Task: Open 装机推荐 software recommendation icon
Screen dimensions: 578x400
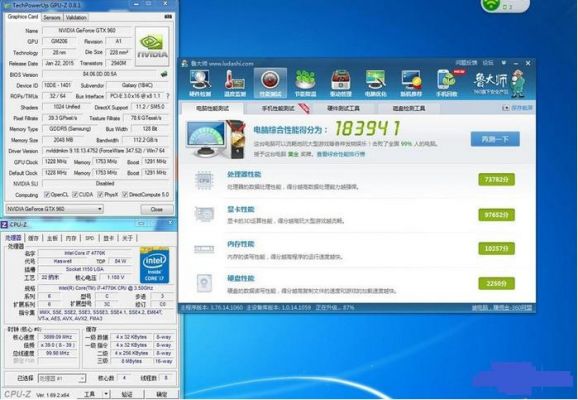Action: click(411, 83)
